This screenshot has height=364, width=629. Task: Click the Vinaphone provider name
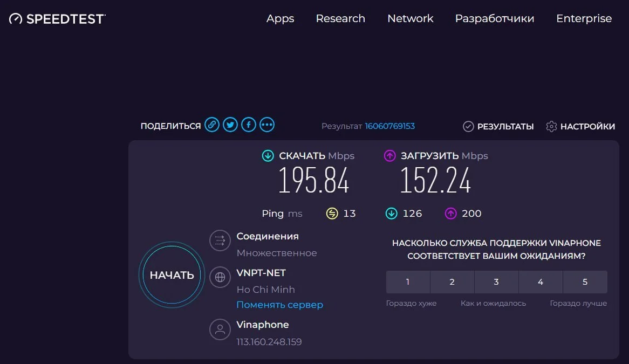(x=263, y=324)
